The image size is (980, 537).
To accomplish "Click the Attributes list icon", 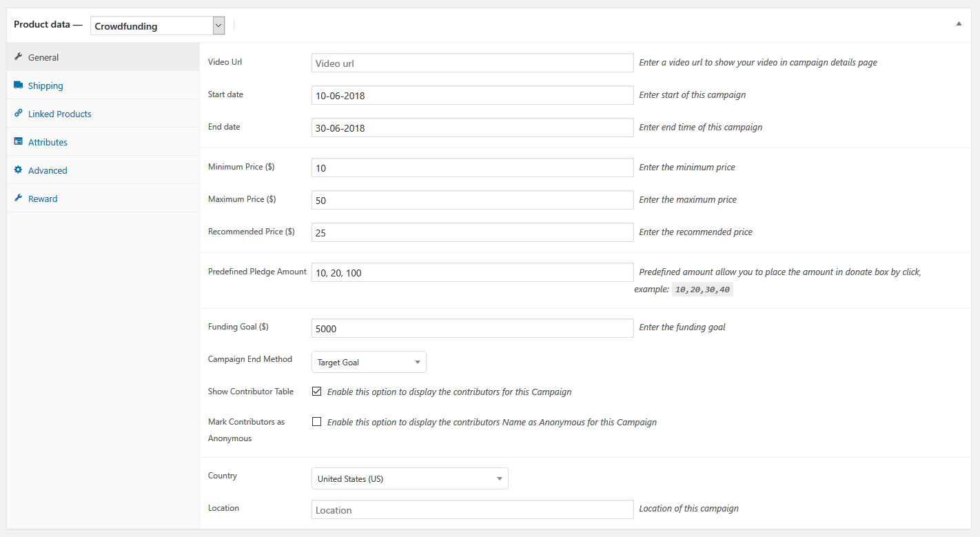I will (x=19, y=141).
